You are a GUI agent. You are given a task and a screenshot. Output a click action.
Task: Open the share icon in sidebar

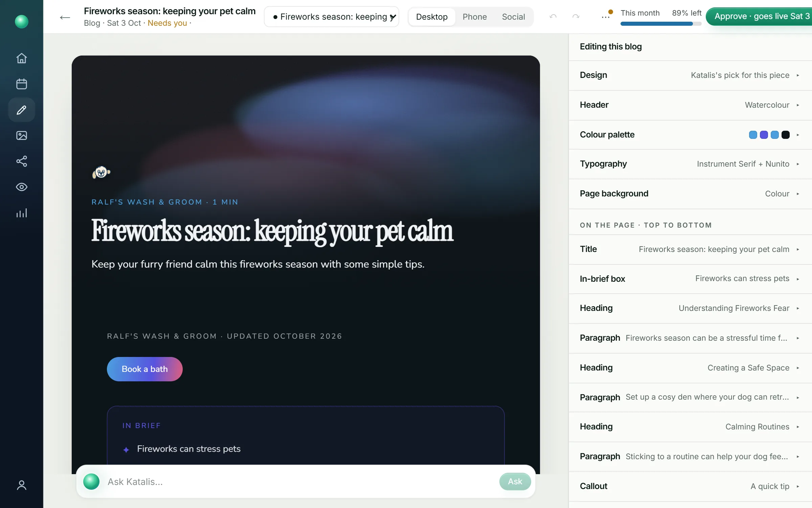click(22, 161)
